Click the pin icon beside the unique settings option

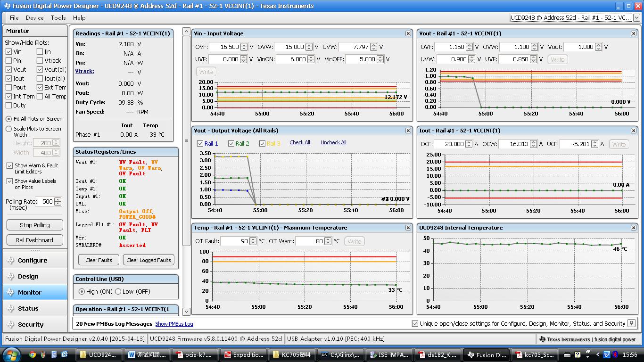(632, 323)
